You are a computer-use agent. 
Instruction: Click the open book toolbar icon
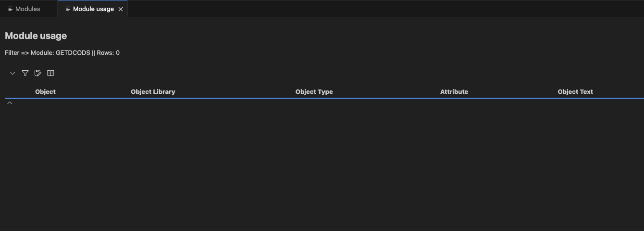tap(50, 73)
